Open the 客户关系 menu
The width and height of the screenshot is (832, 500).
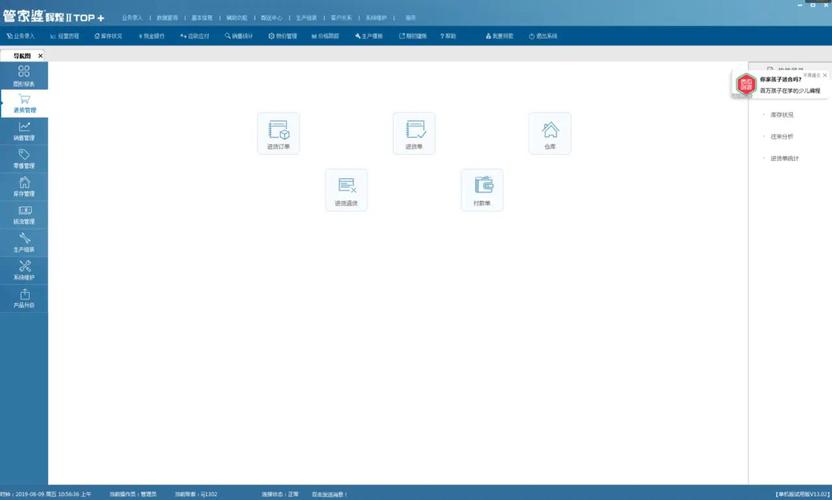click(x=341, y=18)
